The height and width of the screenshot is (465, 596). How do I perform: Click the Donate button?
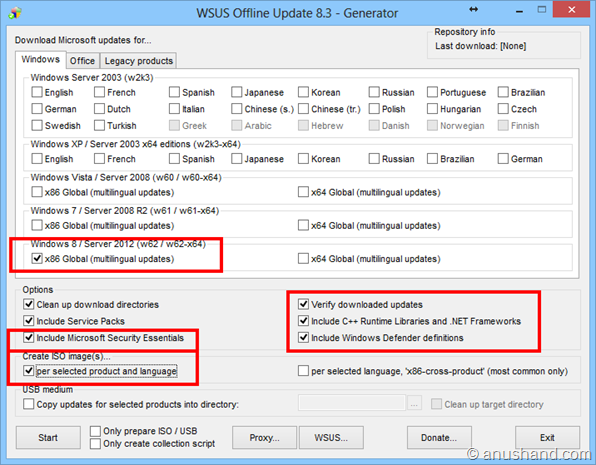pyautogui.click(x=439, y=438)
